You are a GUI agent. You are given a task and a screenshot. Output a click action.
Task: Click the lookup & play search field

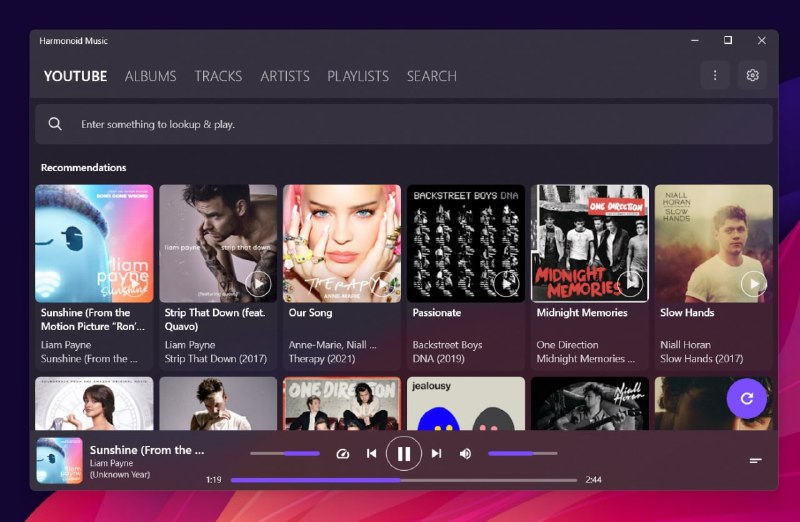tap(404, 124)
